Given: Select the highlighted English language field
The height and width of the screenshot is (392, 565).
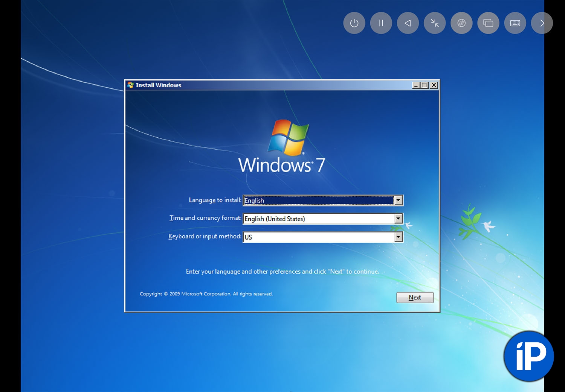Looking at the screenshot, I should [318, 200].
